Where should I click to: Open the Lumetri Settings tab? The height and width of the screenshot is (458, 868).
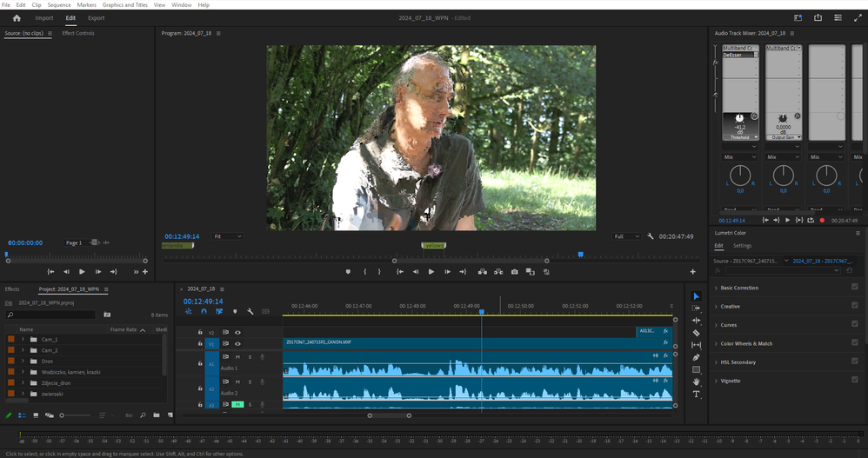coord(743,246)
